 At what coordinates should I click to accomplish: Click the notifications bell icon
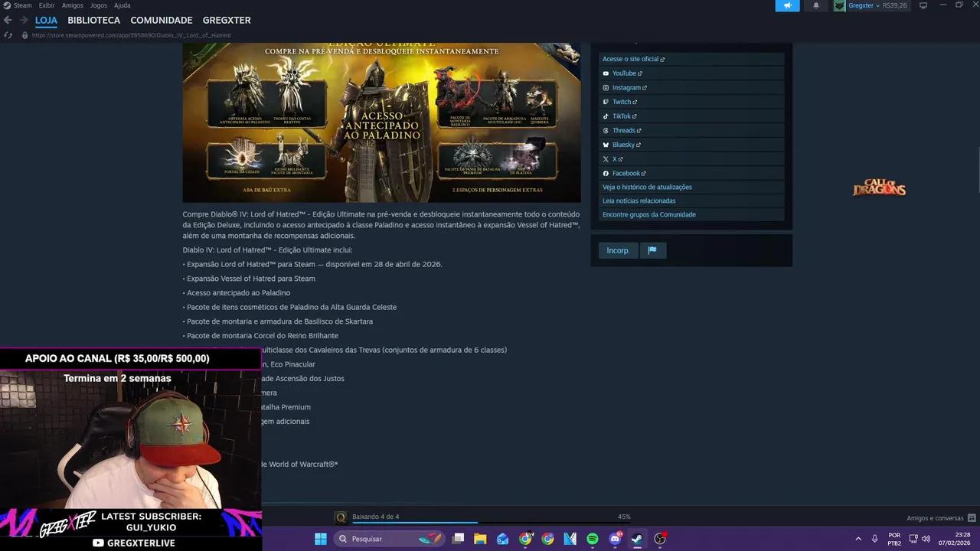point(815,5)
